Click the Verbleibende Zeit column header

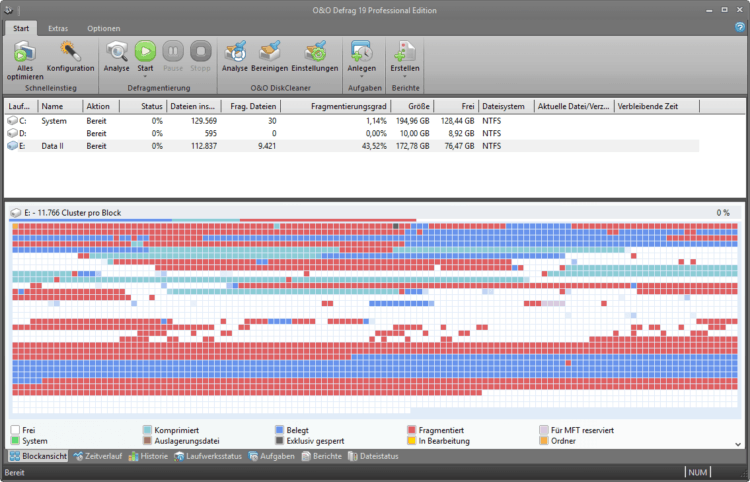657,106
